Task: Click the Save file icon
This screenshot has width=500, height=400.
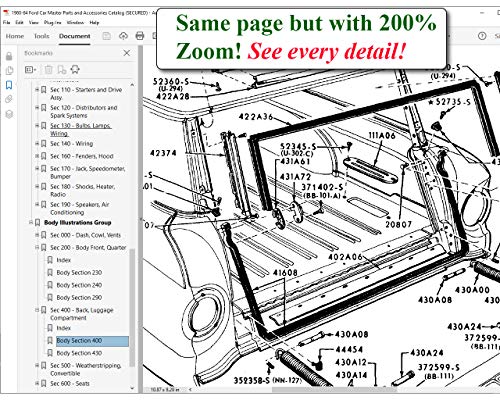Action: pos(107,36)
